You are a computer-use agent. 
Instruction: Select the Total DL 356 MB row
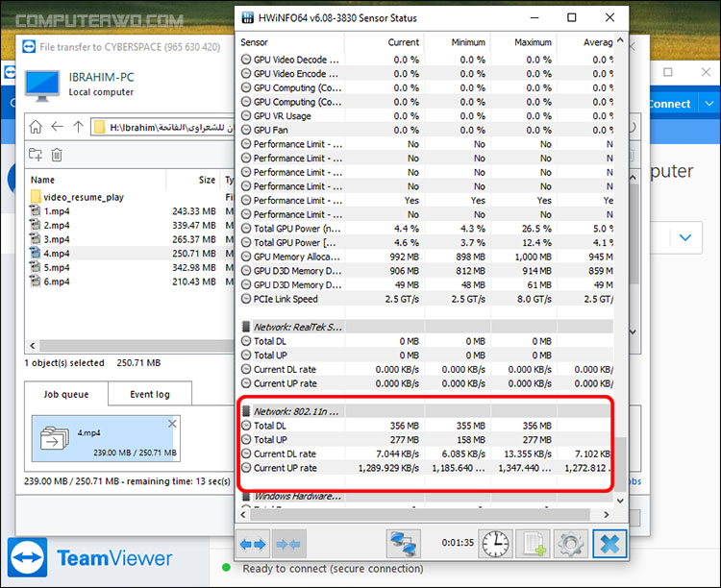click(426, 427)
